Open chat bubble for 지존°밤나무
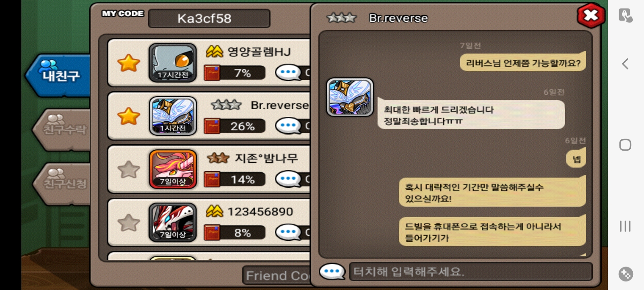This screenshot has height=290, width=644. coord(288,179)
